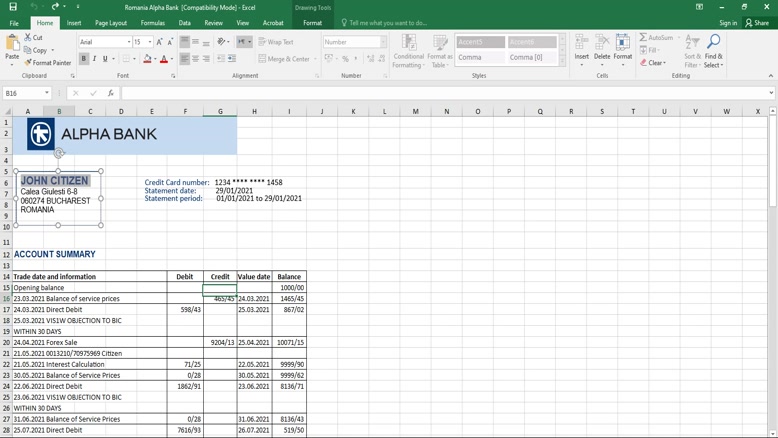Screen dimensions: 778x438
Task: Click the Tell me search field
Action: pos(388,23)
